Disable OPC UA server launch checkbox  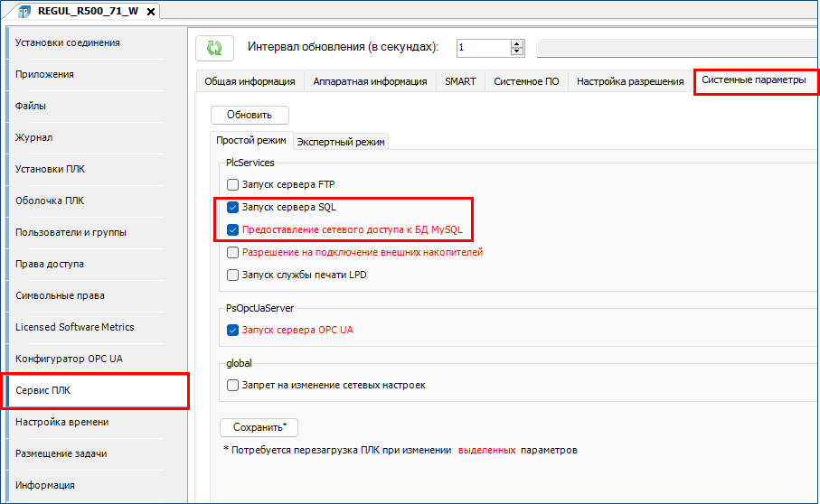(x=233, y=330)
